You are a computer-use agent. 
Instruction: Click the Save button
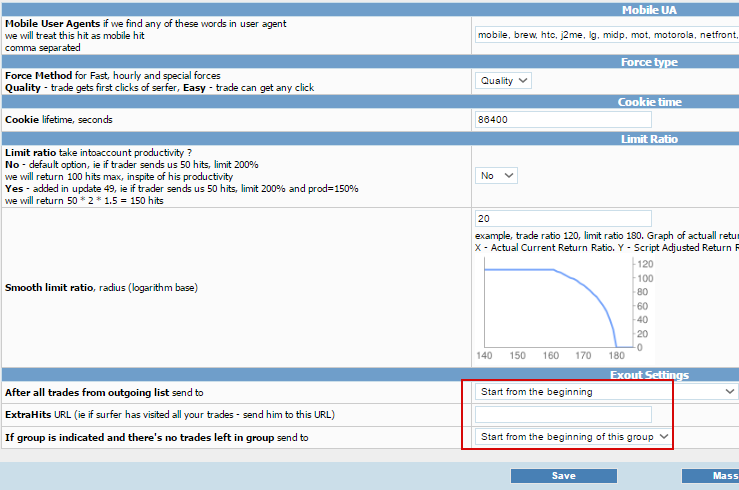[x=564, y=476]
